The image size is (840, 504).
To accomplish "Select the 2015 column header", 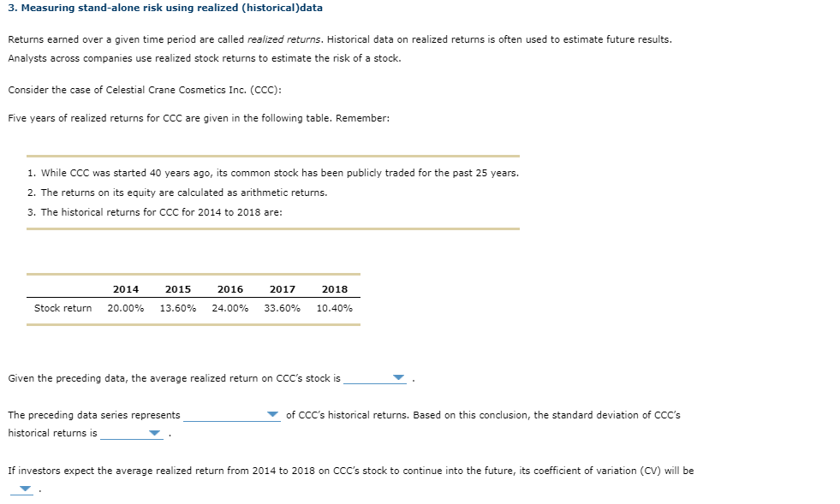I will click(178, 289).
